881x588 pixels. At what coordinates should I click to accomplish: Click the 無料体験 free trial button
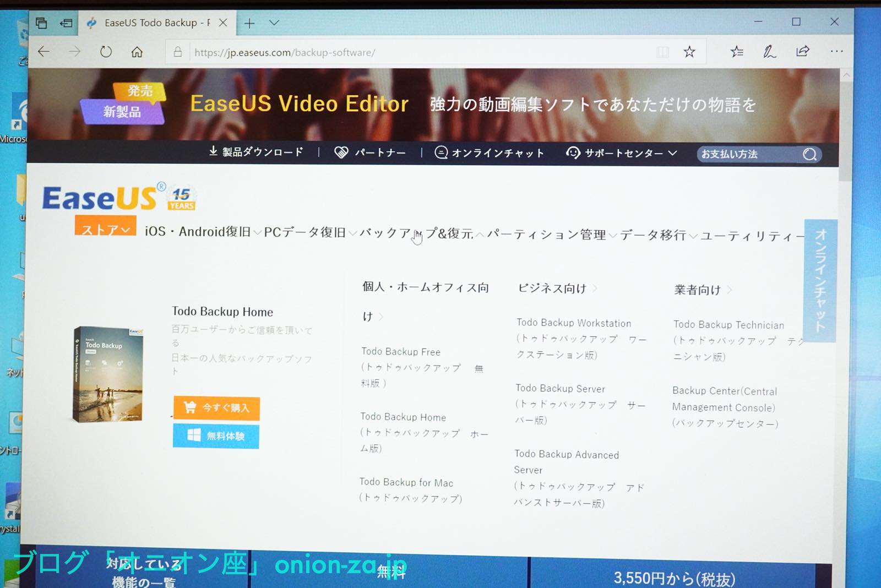tap(216, 436)
